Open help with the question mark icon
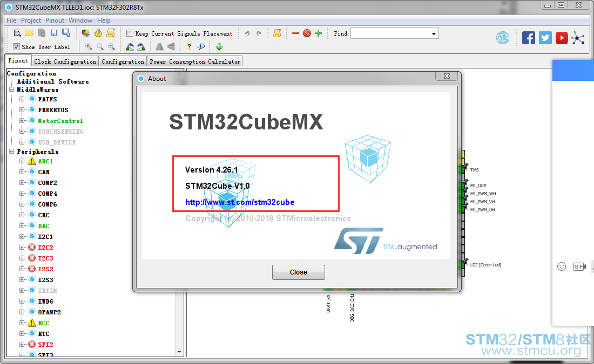Viewport: 594px width, 364px height. click(188, 46)
